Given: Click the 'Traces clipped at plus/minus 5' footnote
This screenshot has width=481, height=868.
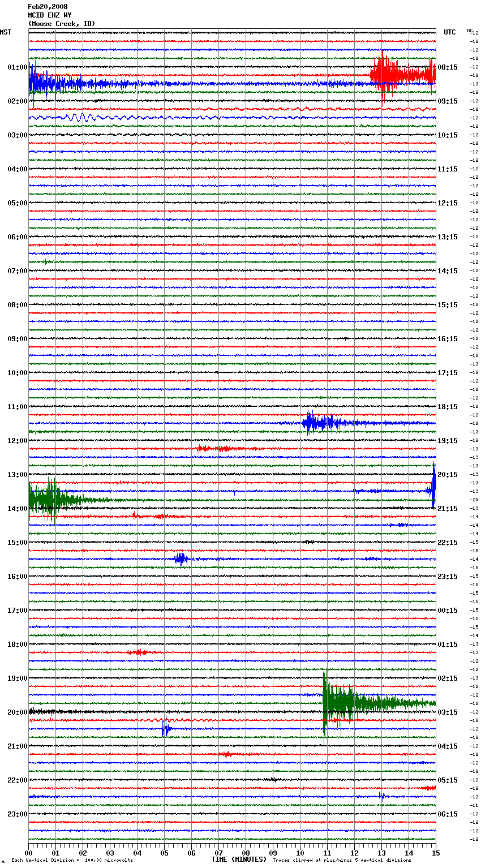Looking at the screenshot, I should coord(342,860).
